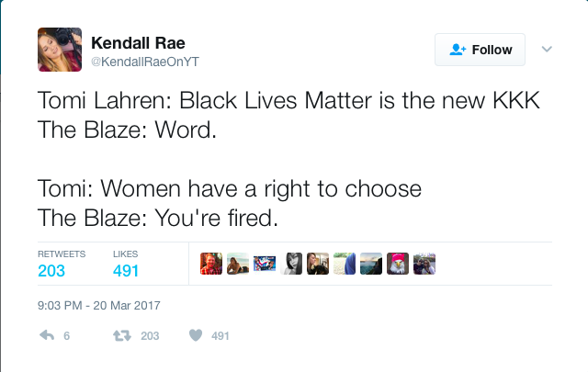Click the reply arrow icon

[47, 335]
